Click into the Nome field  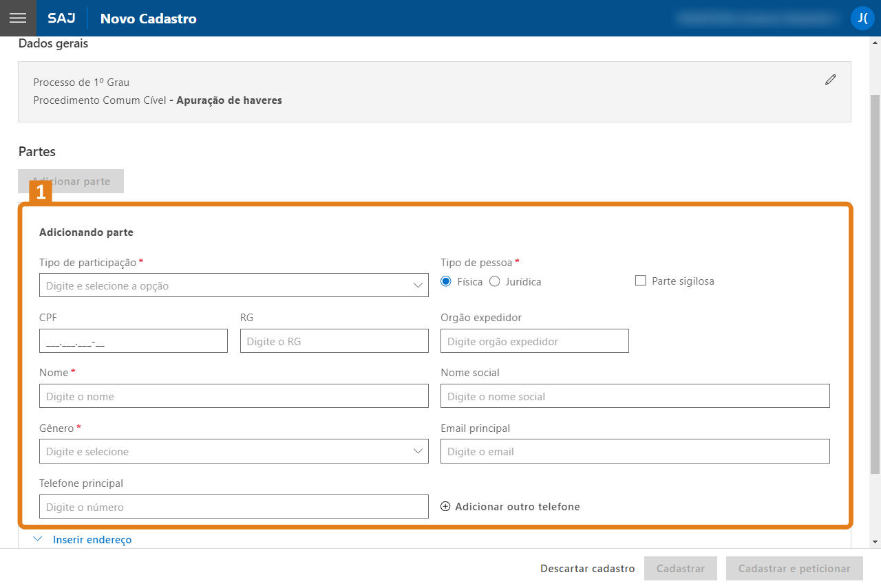pyautogui.click(x=234, y=396)
